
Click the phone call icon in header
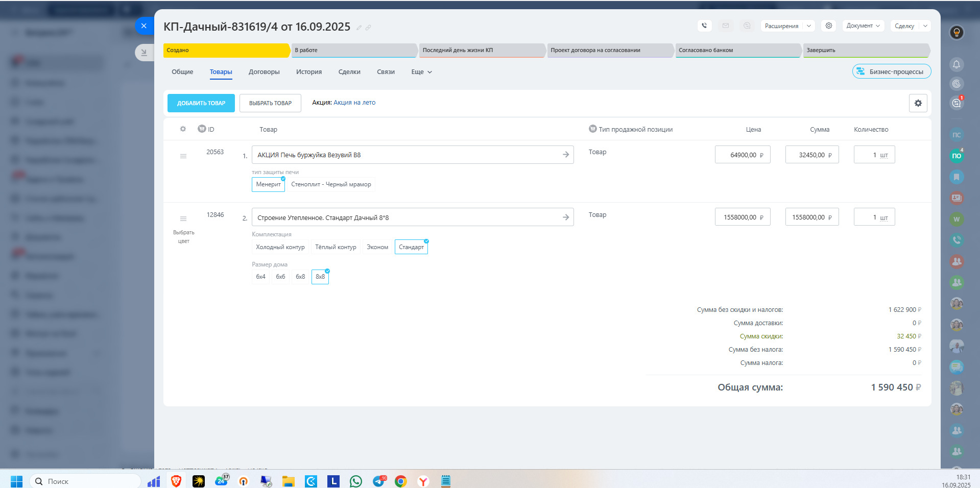point(704,26)
